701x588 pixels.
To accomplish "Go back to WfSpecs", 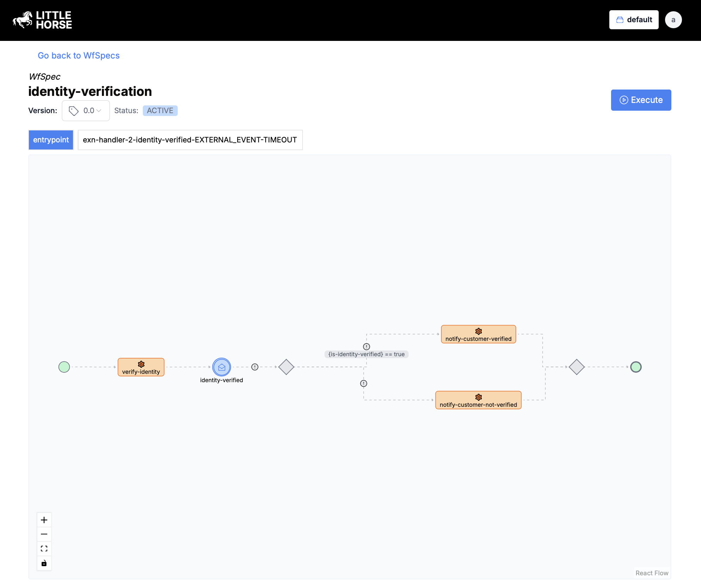I will [x=79, y=55].
